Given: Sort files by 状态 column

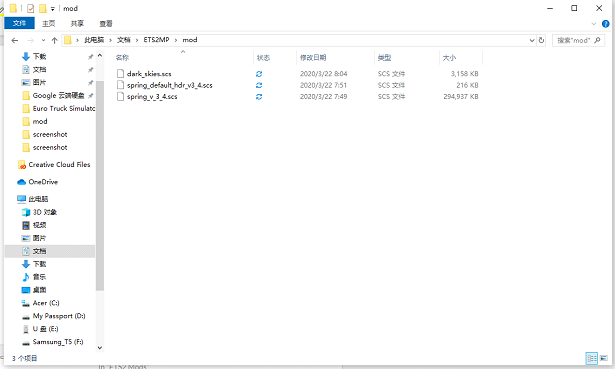Looking at the screenshot, I should [x=263, y=58].
